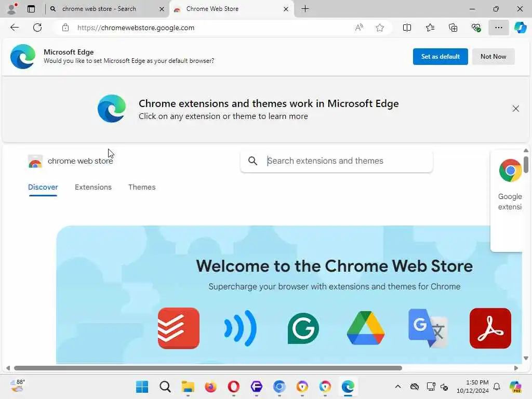The width and height of the screenshot is (532, 399).
Task: Open Read aloud icon in address bar
Action: (x=359, y=28)
